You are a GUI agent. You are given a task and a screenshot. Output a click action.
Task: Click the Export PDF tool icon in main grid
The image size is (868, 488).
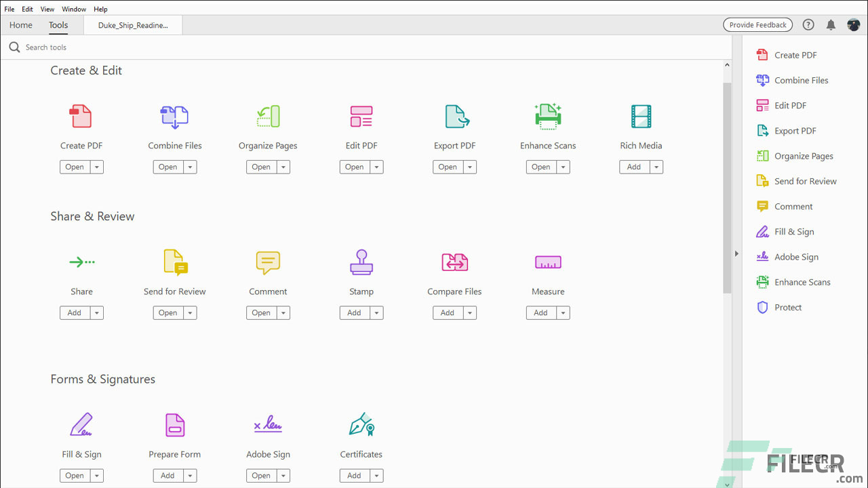pos(456,117)
